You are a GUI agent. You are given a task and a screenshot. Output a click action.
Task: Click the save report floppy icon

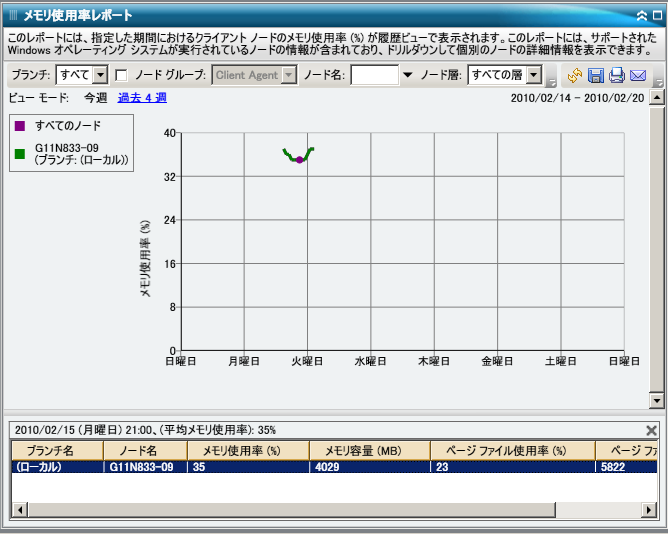tap(596, 76)
